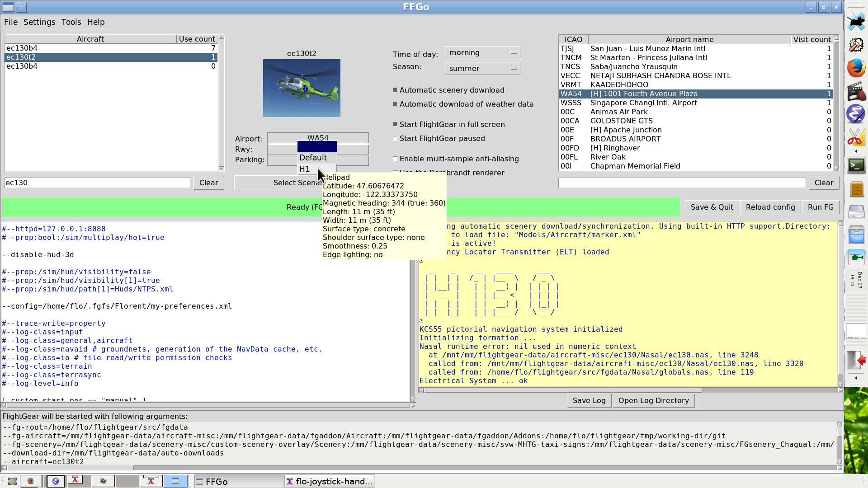Screen dimensions: 868x488
Task: Open the Tools menu
Action: tap(71, 22)
